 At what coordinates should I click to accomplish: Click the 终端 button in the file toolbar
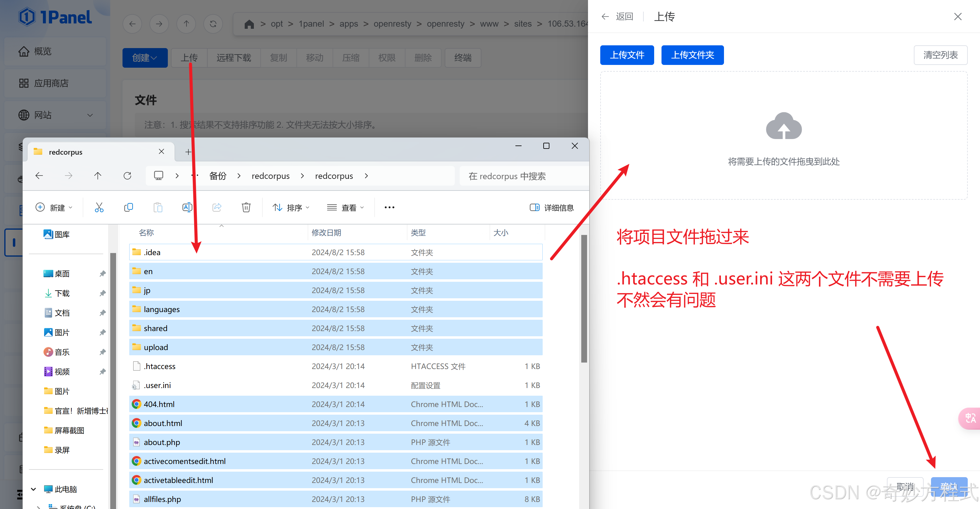tap(463, 58)
